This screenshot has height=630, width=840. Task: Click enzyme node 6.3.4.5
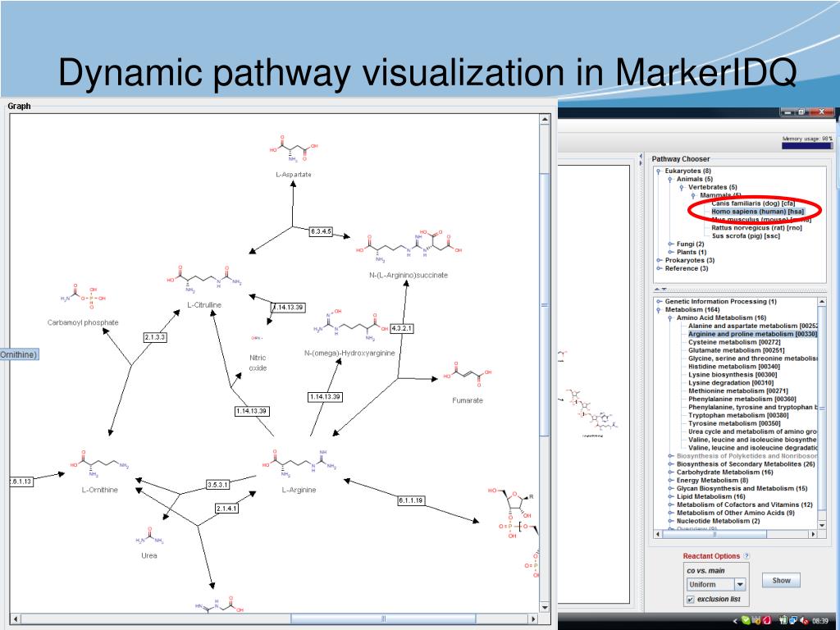point(321,231)
